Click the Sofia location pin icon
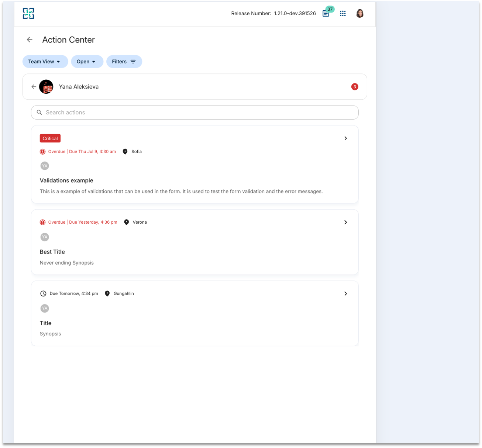This screenshot has width=482, height=448. pyautogui.click(x=125, y=152)
